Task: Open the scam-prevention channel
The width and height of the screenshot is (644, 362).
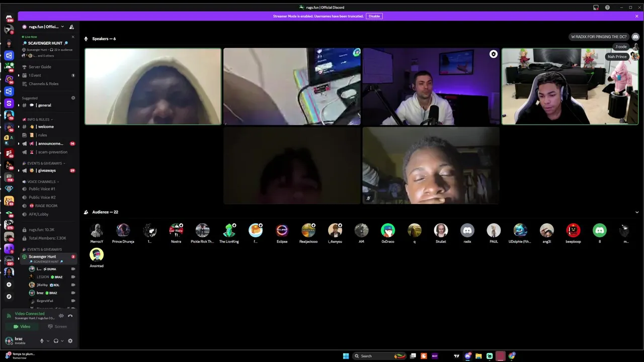Action: click(48, 152)
